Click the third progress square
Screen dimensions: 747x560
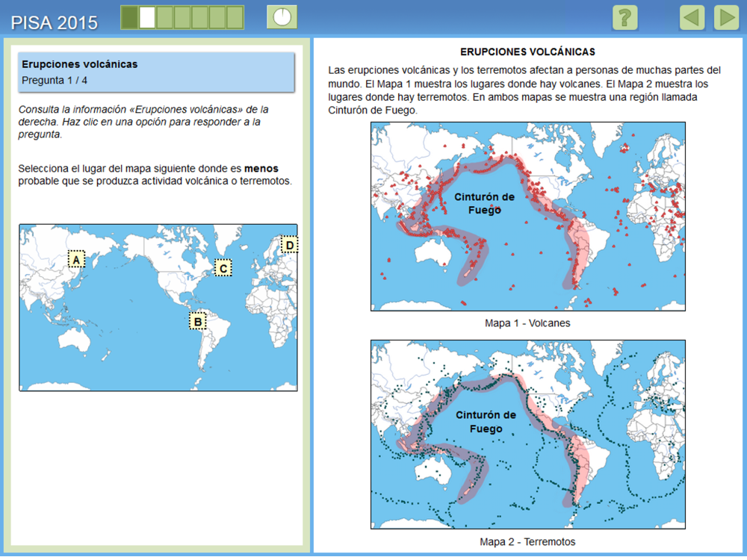[165, 17]
